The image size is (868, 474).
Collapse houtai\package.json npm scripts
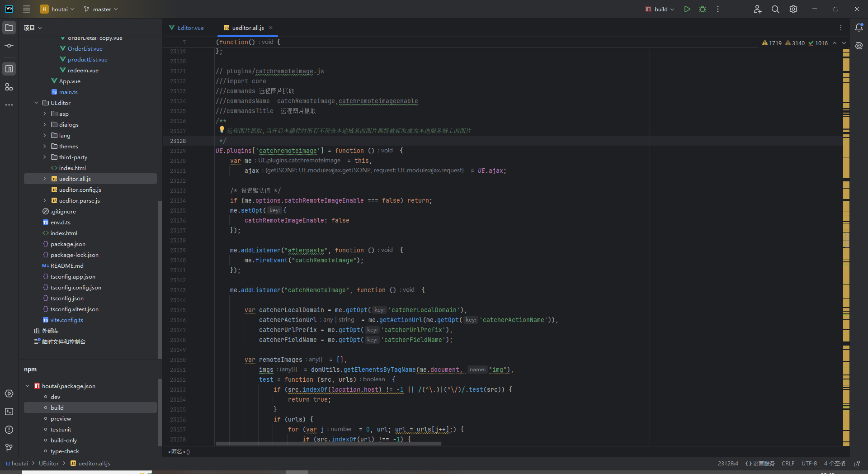(x=28, y=386)
